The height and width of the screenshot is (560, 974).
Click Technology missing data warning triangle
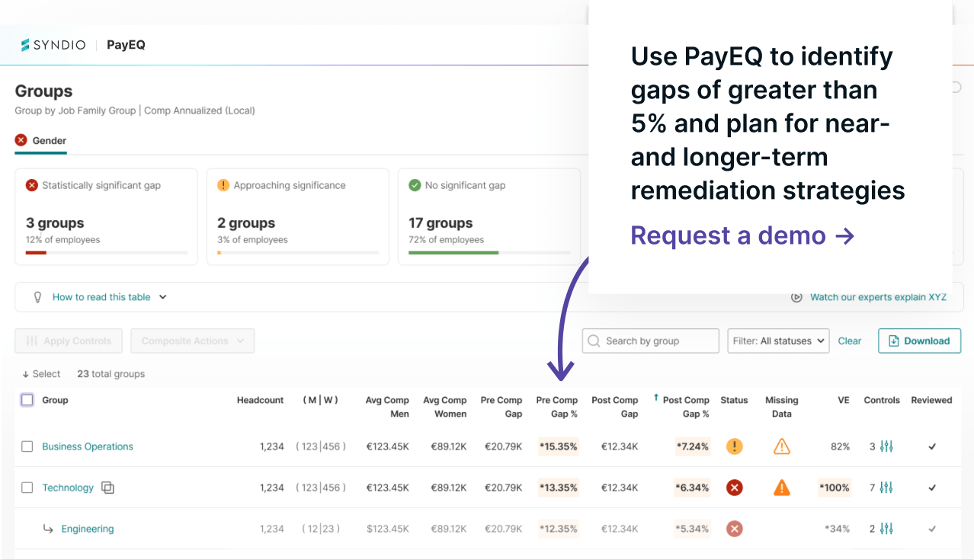(781, 488)
